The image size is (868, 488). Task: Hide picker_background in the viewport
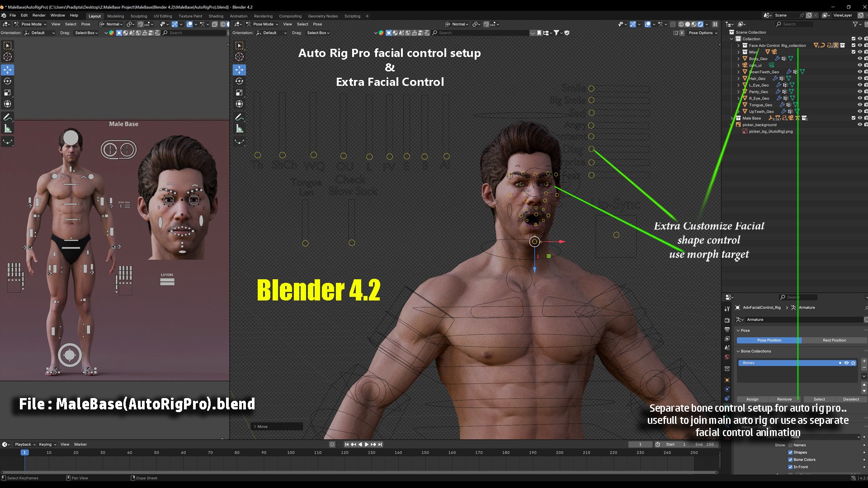[x=860, y=125]
